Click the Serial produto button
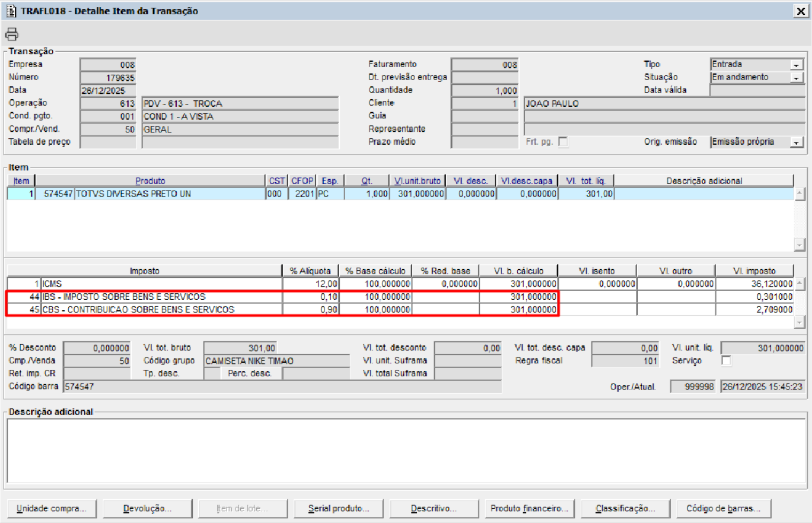This screenshot has height=523, width=812. [339, 509]
